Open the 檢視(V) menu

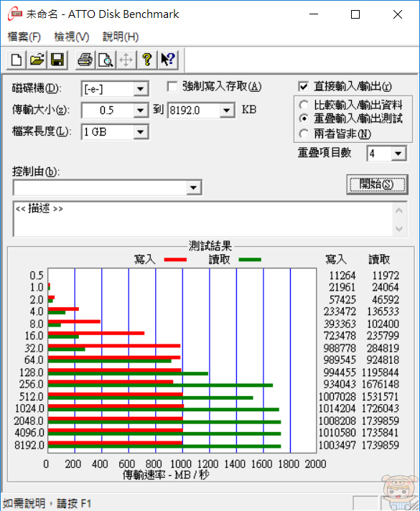point(71,37)
